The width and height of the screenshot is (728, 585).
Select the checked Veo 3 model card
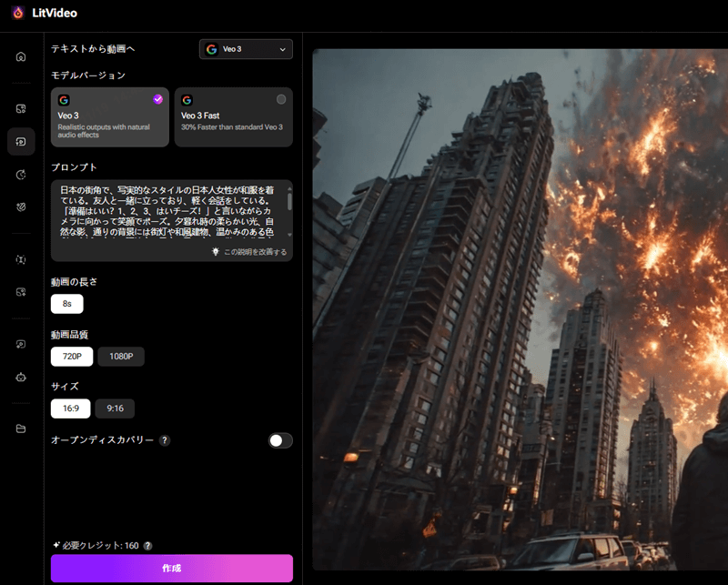(x=110, y=116)
